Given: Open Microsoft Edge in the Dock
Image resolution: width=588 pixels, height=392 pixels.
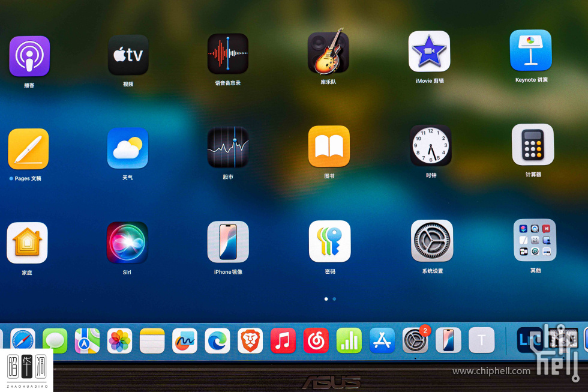Looking at the screenshot, I should (x=217, y=341).
